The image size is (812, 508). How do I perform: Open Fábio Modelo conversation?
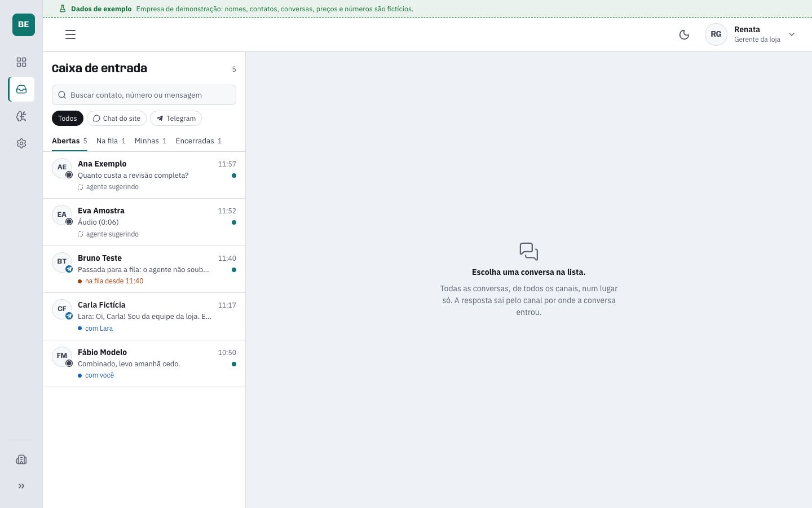[x=144, y=364]
